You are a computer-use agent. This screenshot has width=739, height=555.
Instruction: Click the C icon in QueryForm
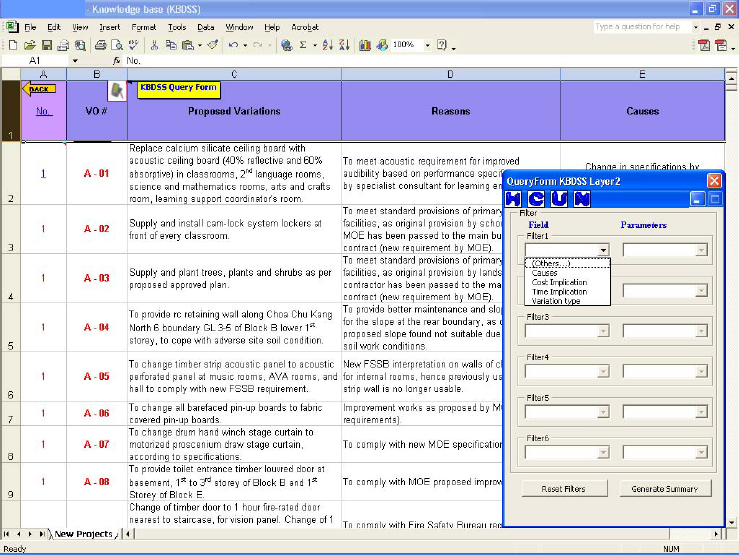536,199
